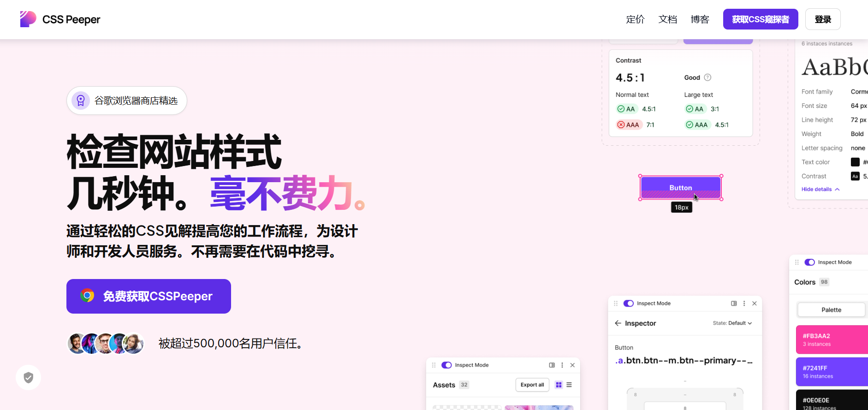The width and height of the screenshot is (868, 410).
Task: Click the AAA failing badge under Normal text
Action: click(x=629, y=125)
